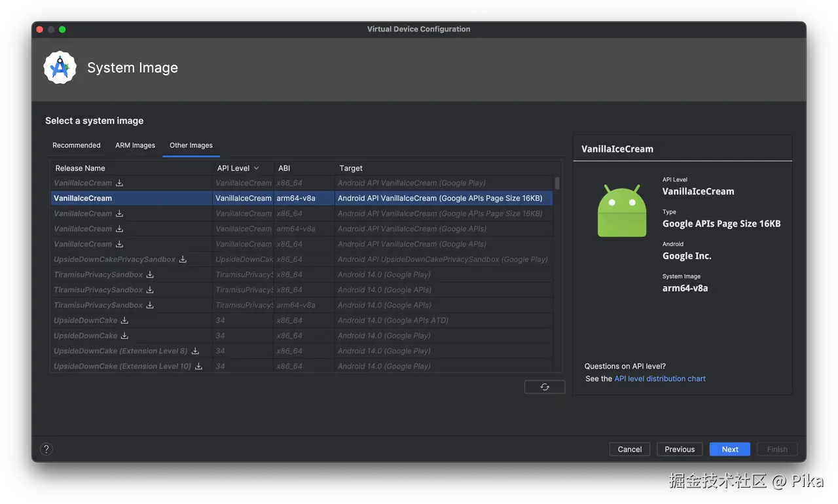838x504 pixels.
Task: Switch to the Recommended tab
Action: pyautogui.click(x=77, y=145)
